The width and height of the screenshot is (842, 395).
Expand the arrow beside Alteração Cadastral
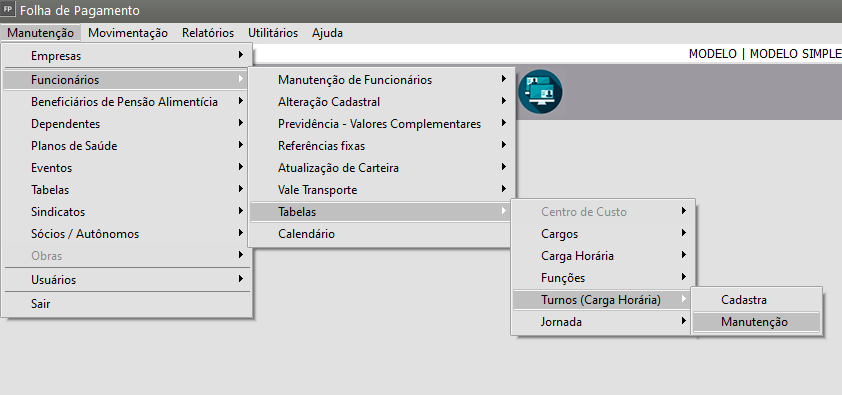504,101
